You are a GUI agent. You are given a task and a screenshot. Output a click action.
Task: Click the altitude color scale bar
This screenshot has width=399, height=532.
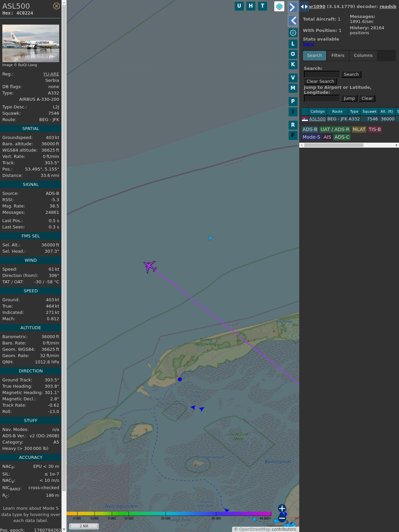coord(169,514)
